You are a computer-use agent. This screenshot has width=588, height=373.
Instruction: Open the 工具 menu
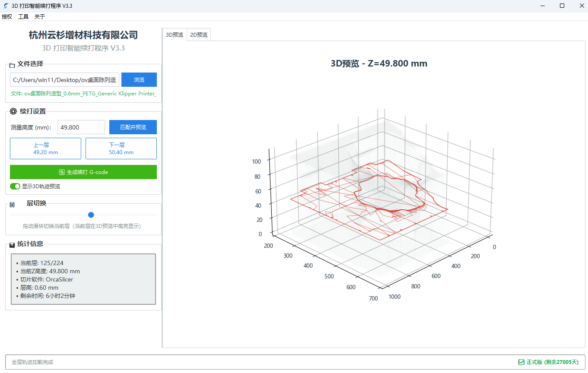23,16
